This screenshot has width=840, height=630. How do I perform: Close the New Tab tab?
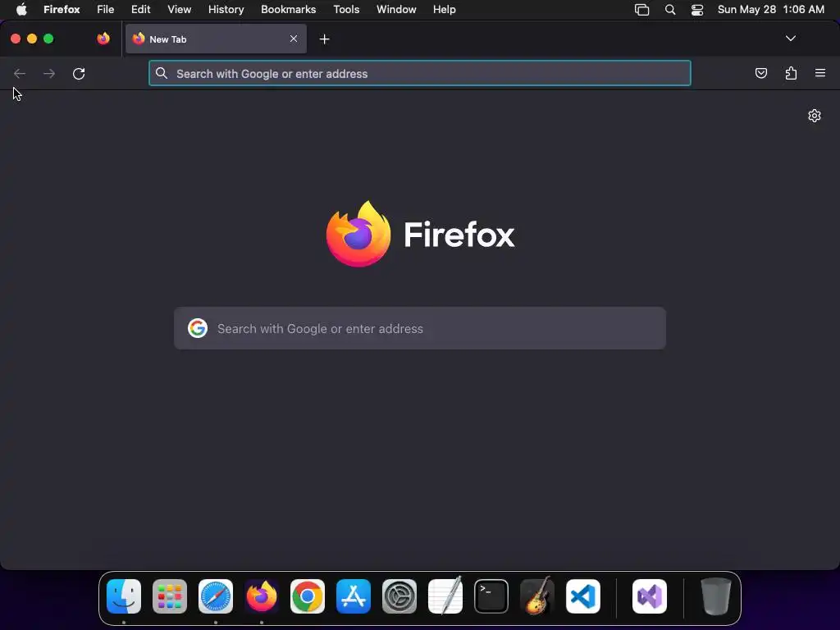(294, 39)
